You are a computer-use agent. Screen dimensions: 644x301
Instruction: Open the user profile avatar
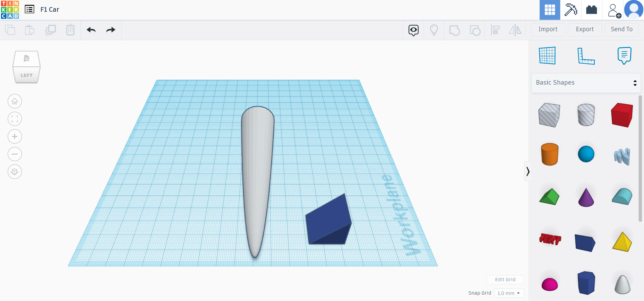click(634, 10)
